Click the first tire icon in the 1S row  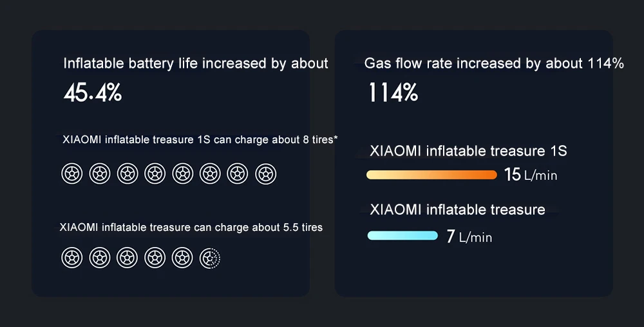click(72, 173)
